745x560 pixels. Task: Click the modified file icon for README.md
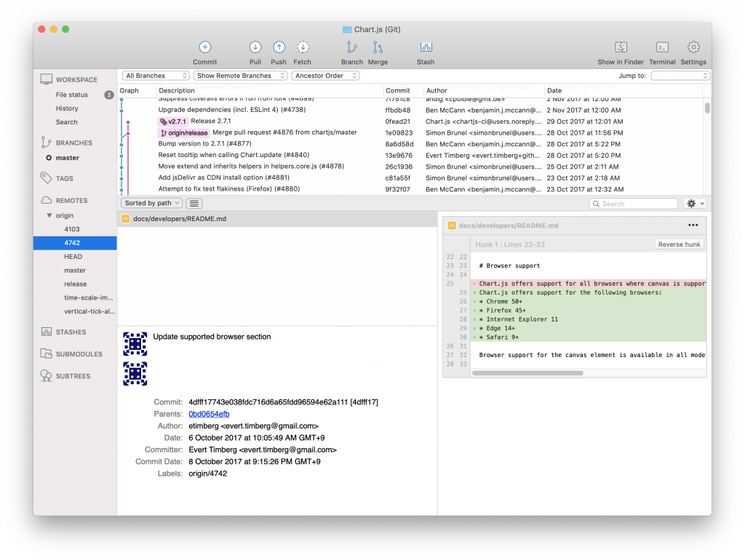click(x=125, y=218)
